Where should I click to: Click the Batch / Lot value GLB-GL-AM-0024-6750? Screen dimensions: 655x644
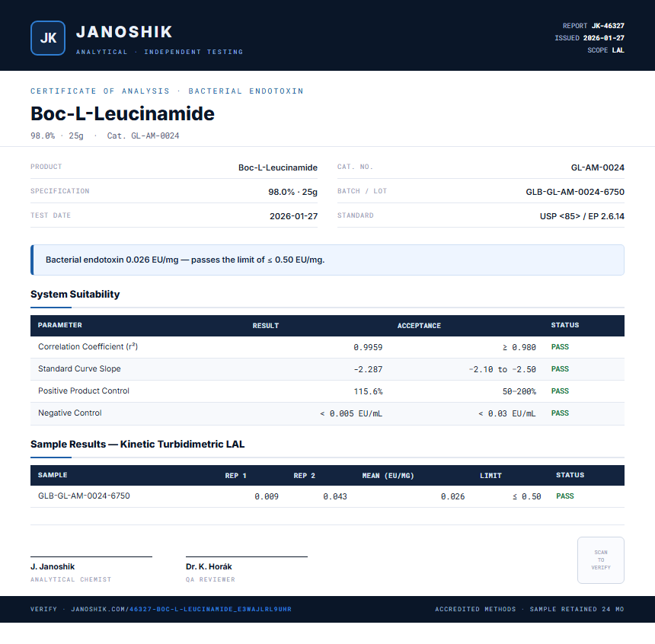(575, 192)
